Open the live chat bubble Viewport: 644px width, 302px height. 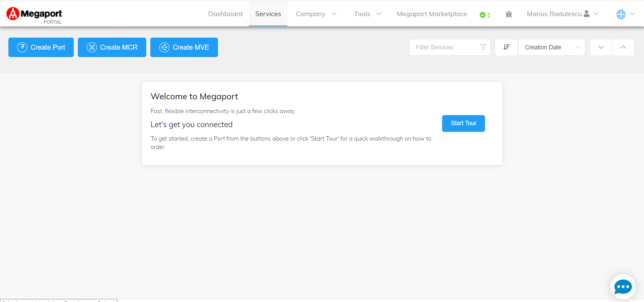[623, 287]
